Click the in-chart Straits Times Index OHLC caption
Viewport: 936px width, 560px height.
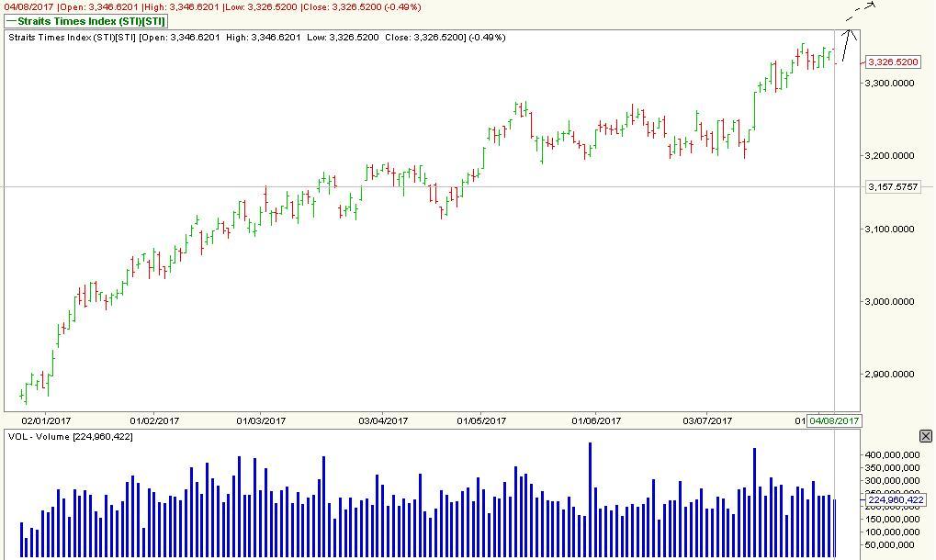257,37
